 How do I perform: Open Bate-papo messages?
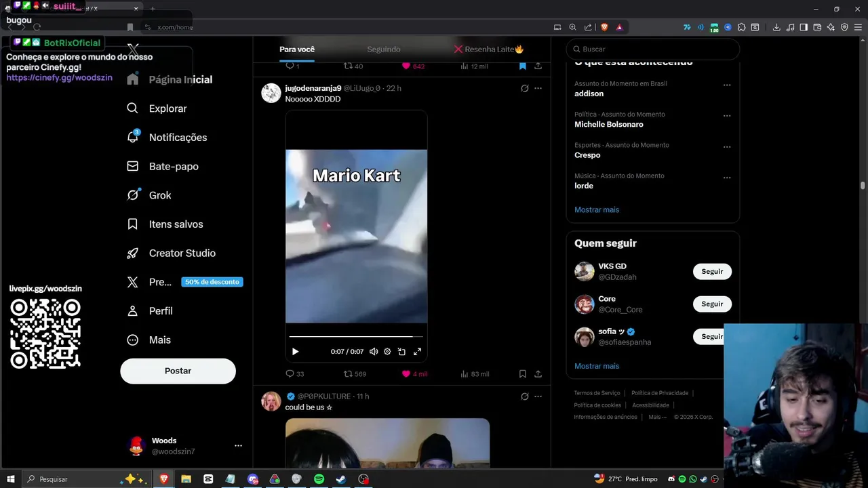click(x=163, y=166)
